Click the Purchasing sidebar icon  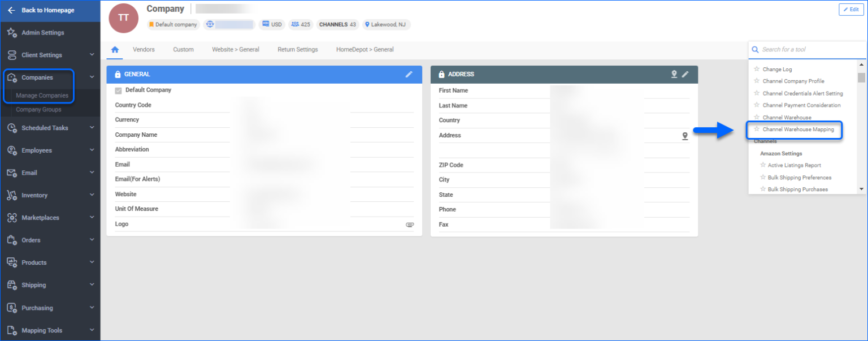[11, 308]
